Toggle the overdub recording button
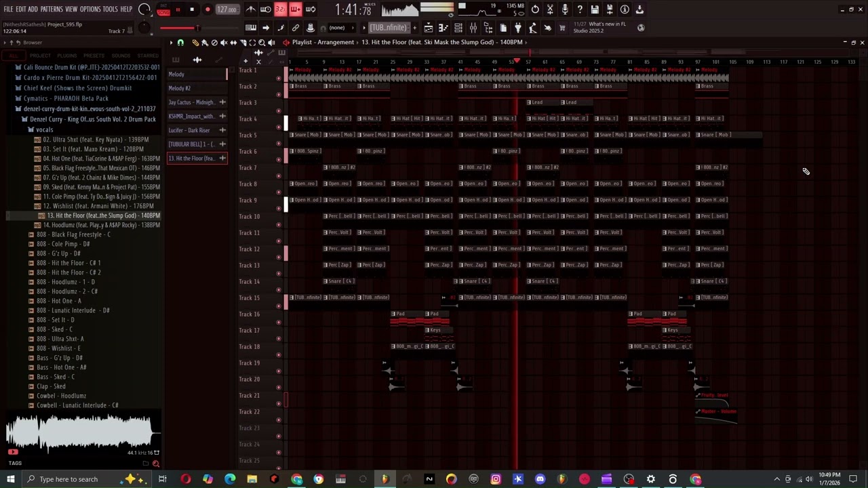This screenshot has width=868, height=488. pos(296,9)
